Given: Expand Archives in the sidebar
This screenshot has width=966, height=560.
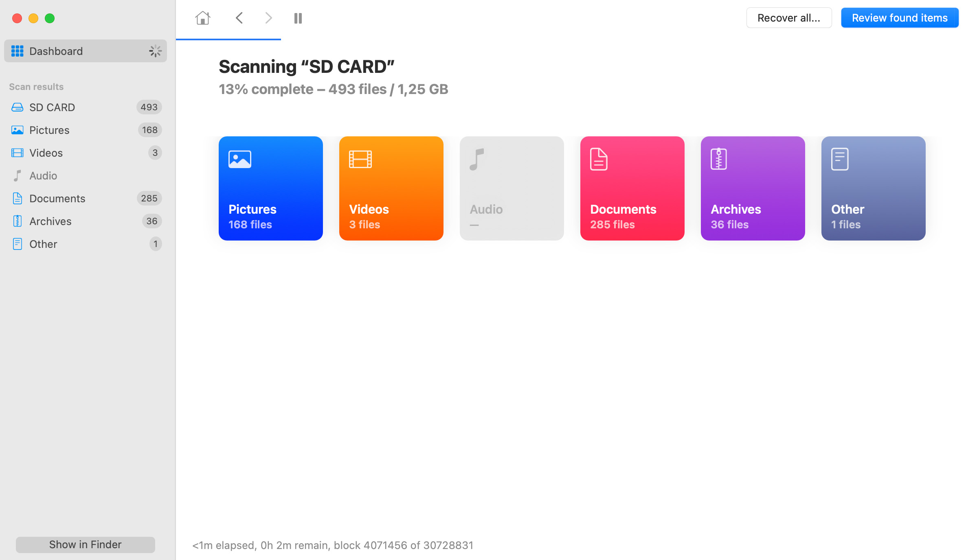Looking at the screenshot, I should 50,221.
